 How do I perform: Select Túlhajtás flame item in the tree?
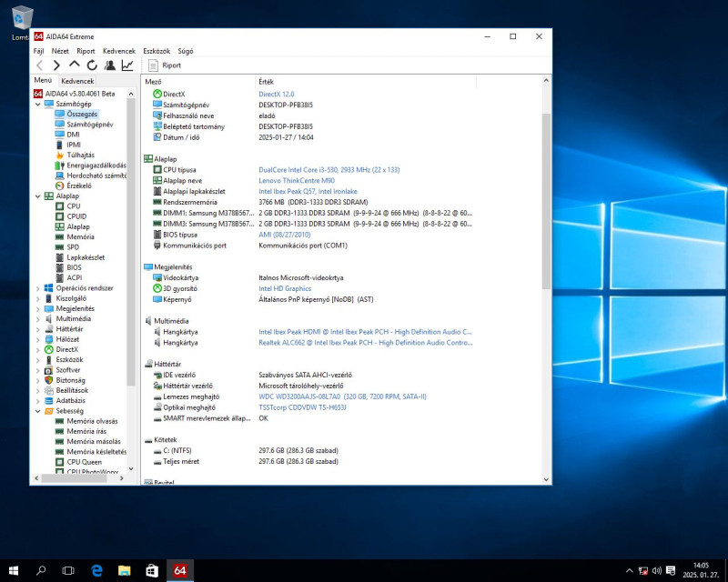[x=80, y=155]
